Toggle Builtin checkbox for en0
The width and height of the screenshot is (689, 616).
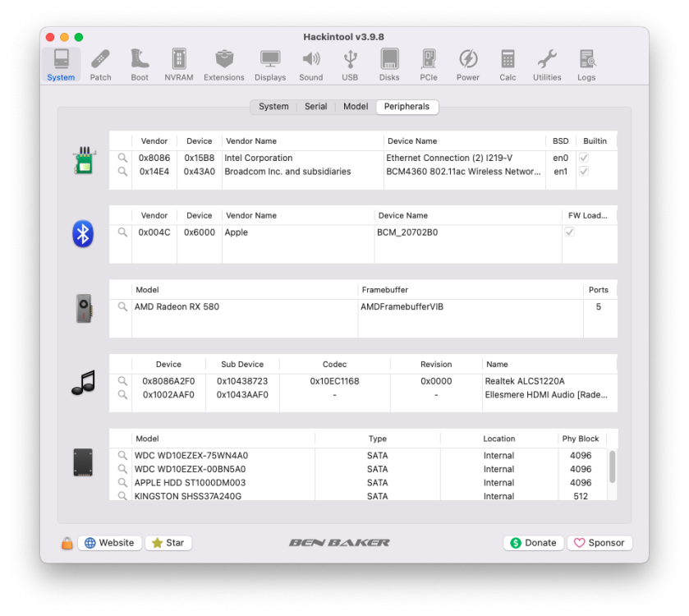pos(584,158)
